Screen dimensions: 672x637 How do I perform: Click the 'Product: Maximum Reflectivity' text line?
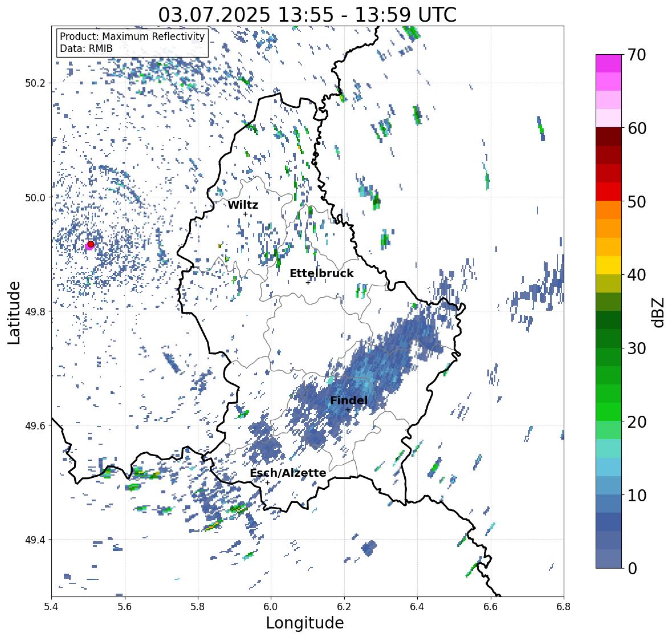(132, 36)
